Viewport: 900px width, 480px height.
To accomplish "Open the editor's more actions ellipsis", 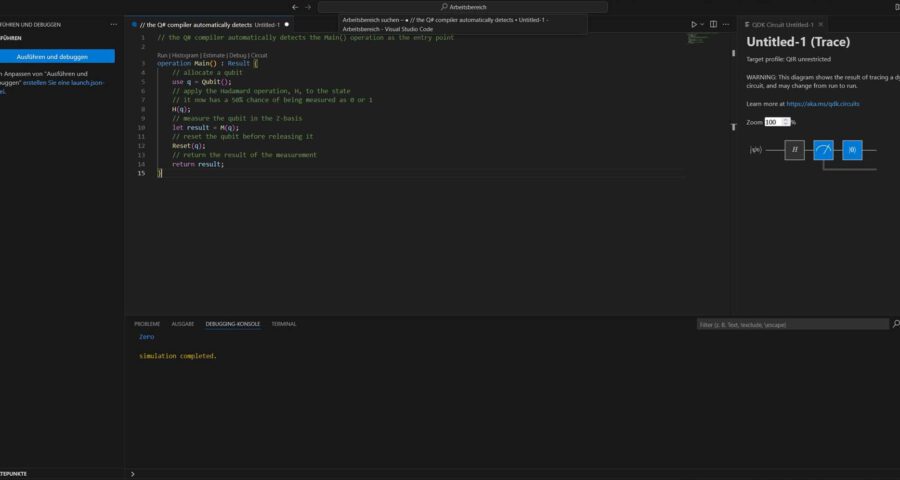I will 725,24.
